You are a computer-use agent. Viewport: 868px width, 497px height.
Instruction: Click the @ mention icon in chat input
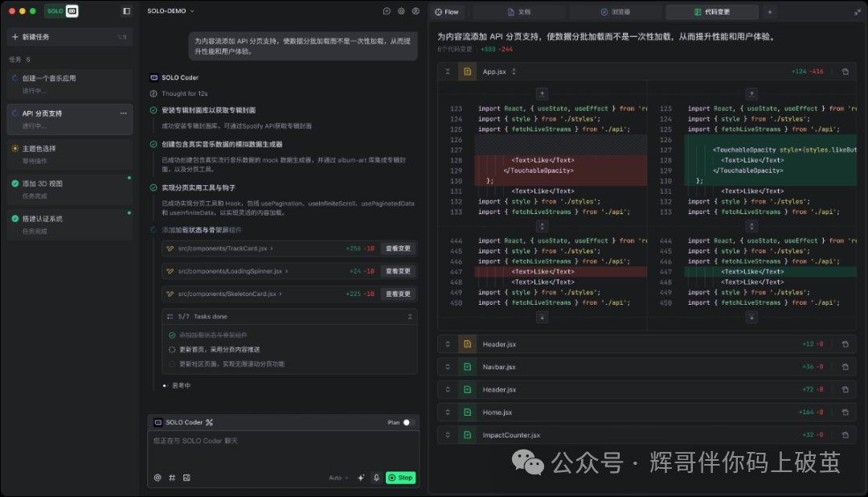point(158,477)
